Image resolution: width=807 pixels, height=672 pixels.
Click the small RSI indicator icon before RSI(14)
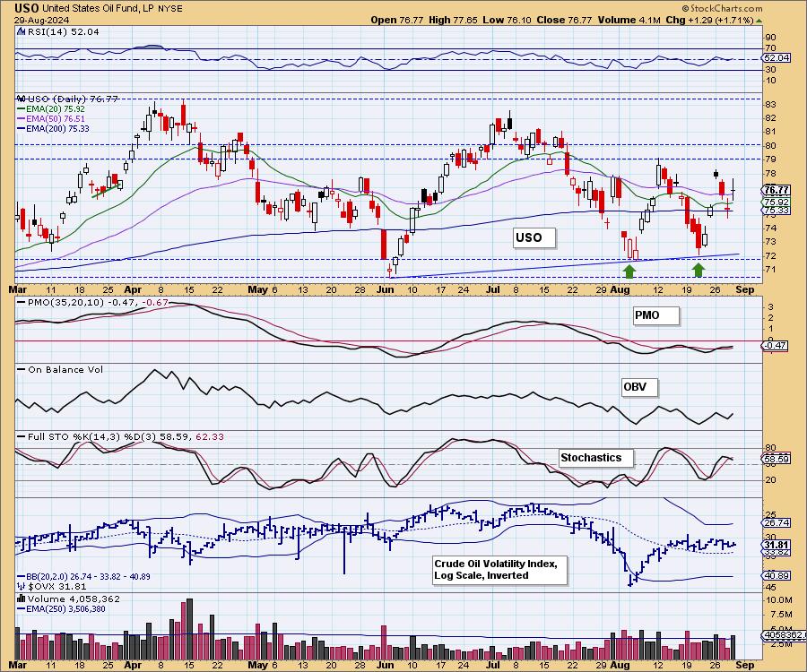pos(22,31)
